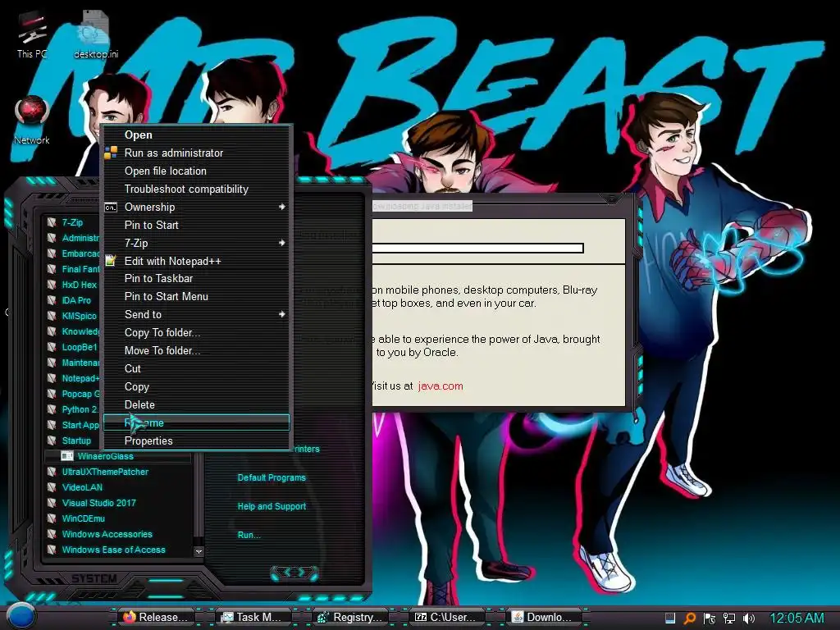Click the show desktop tray icon
Screen dimensions: 840x630
point(669,619)
